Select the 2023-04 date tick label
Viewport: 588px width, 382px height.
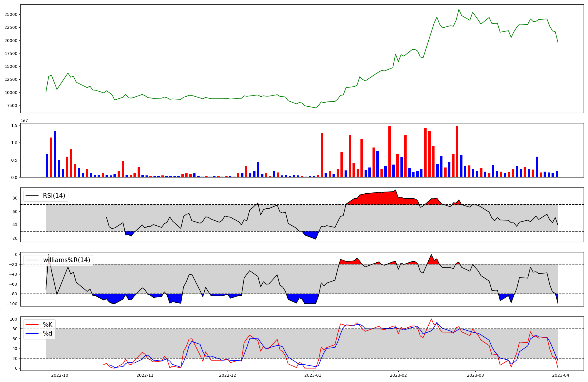click(561, 375)
